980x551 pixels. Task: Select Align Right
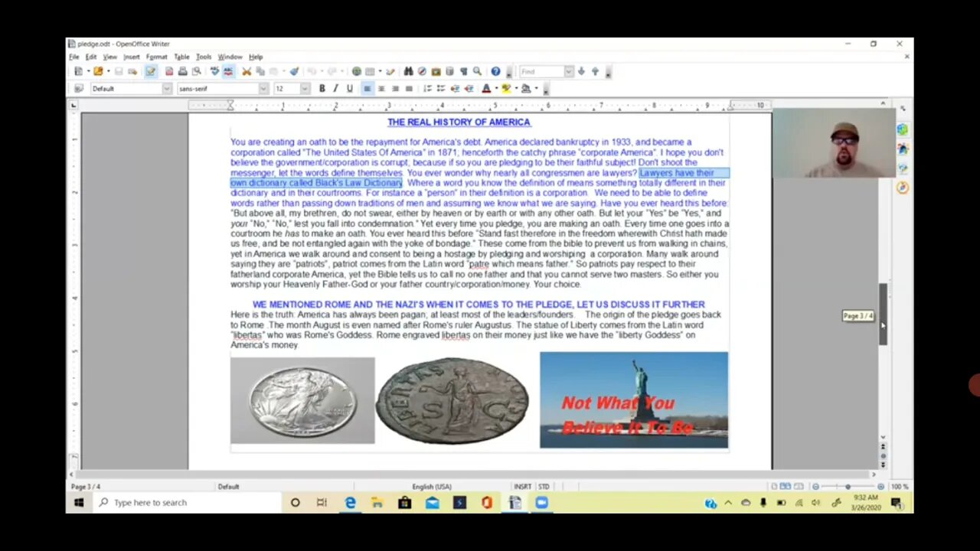coord(395,89)
